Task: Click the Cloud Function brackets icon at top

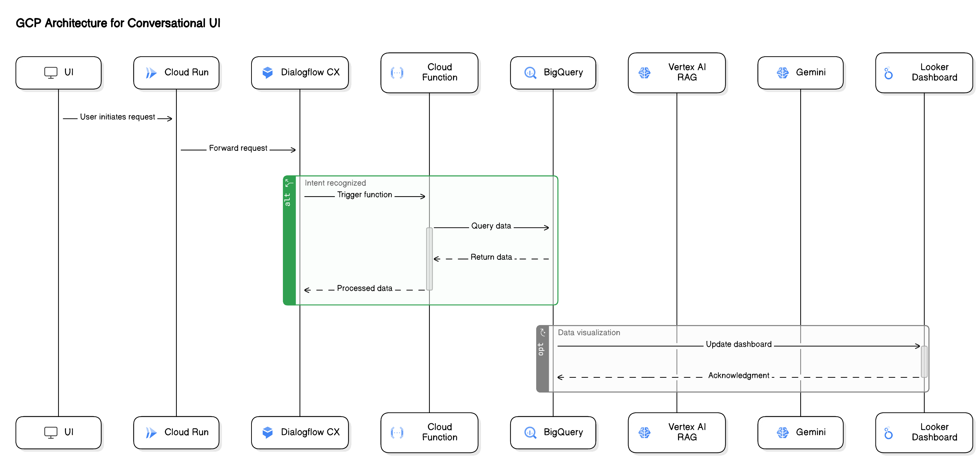Action: coord(397,72)
